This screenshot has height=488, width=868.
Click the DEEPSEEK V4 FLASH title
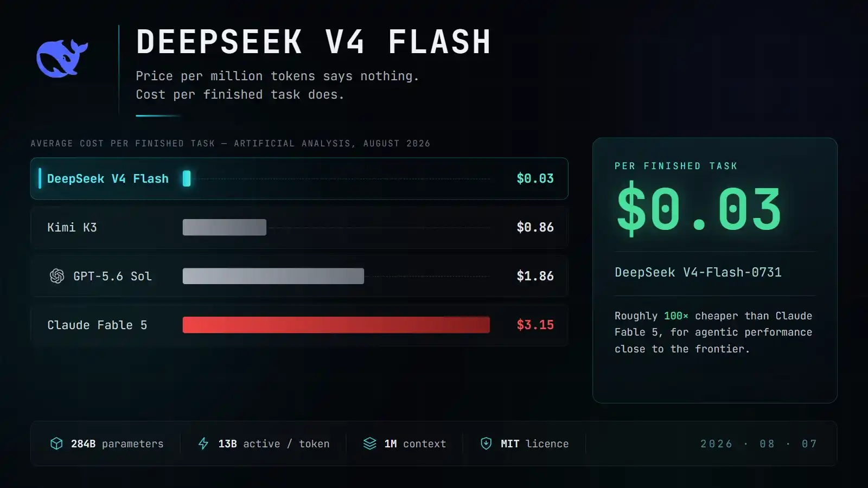point(314,42)
